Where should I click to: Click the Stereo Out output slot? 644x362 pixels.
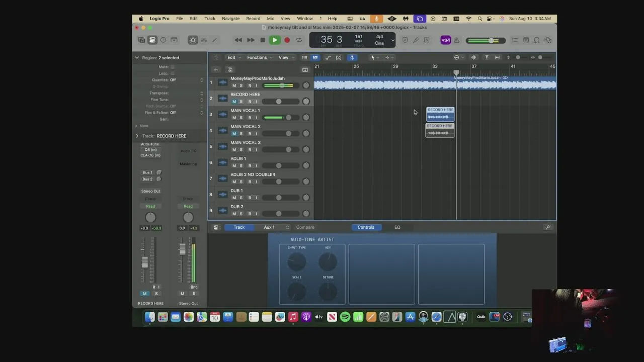pos(150,191)
